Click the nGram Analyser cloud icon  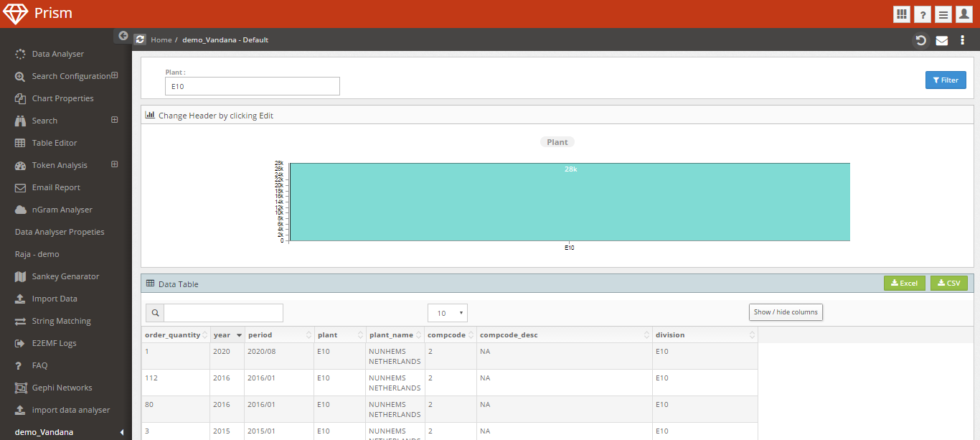point(20,210)
